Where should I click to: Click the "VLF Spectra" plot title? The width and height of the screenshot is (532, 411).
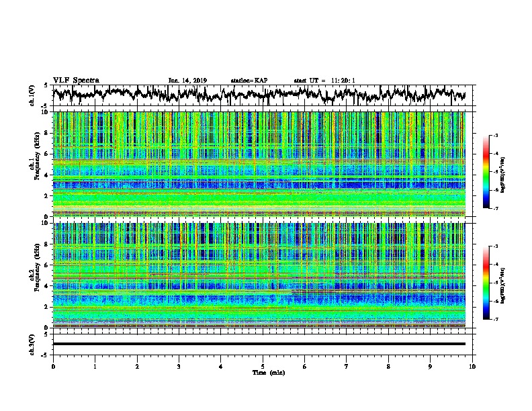pos(76,81)
